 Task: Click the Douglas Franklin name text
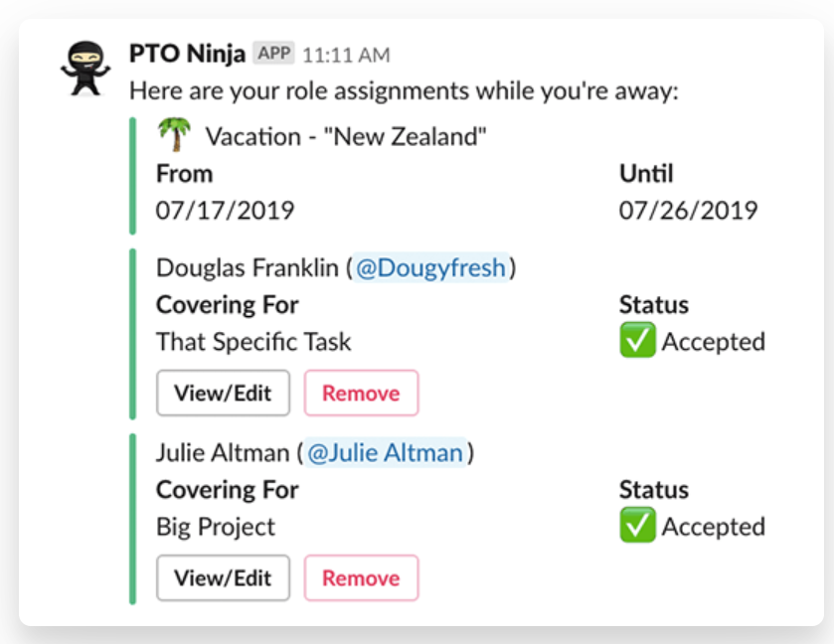point(248,268)
